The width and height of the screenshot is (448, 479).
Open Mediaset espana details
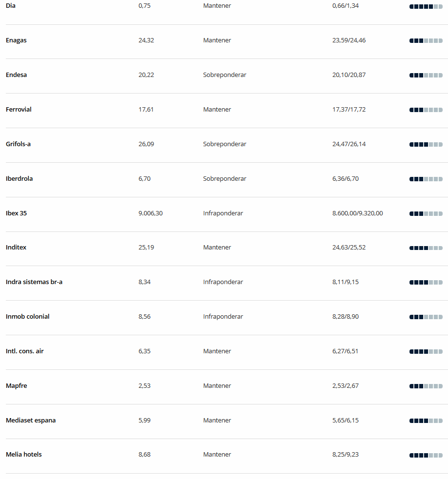31,421
